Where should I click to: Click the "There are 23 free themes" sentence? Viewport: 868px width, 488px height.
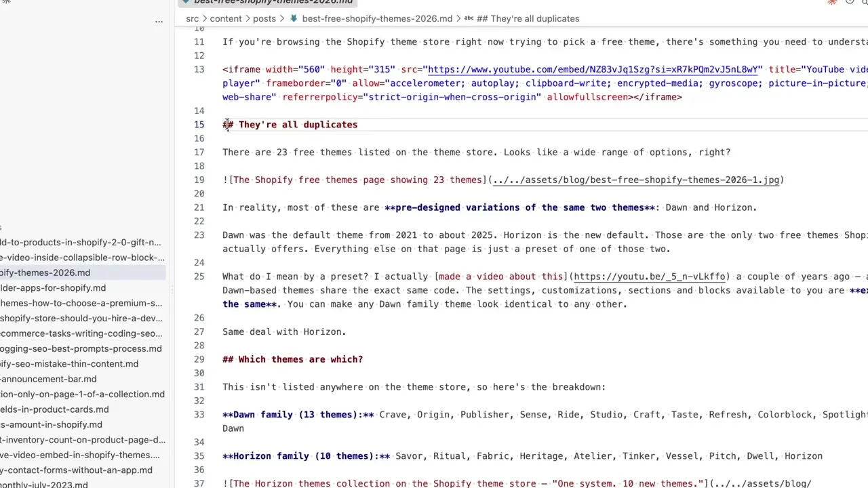click(476, 152)
